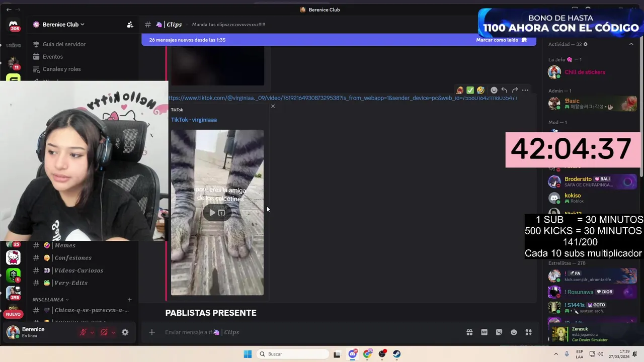Show hidden system tray icons

point(555,354)
